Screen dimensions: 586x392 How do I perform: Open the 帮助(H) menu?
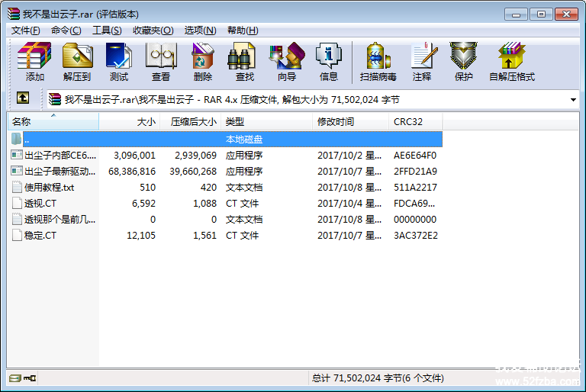click(x=243, y=31)
